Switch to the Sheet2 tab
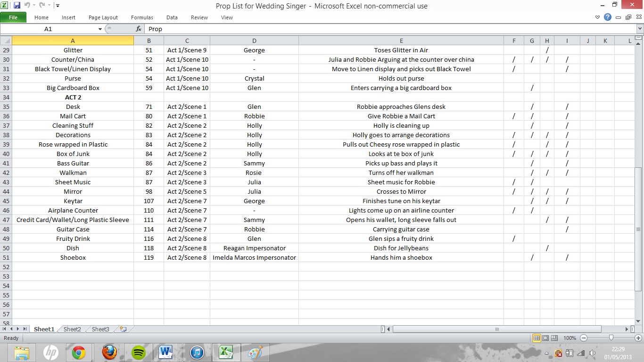The image size is (644, 362). click(x=72, y=329)
